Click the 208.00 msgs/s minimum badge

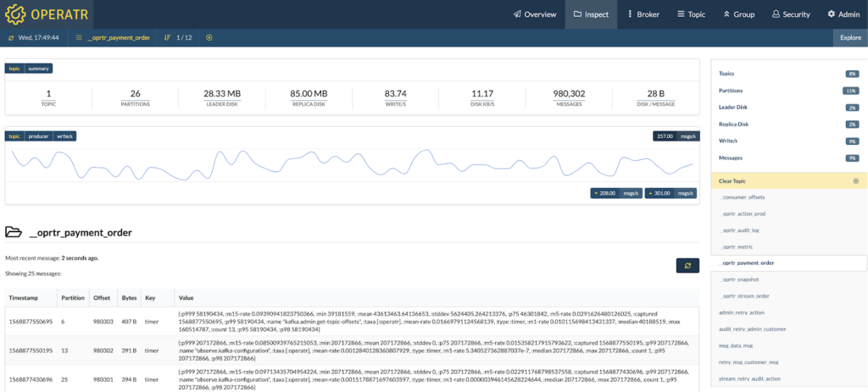point(616,194)
